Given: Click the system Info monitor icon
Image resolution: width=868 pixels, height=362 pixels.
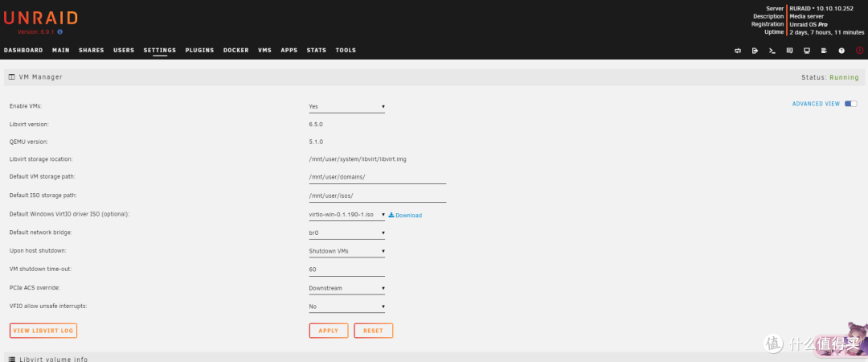Looking at the screenshot, I should point(807,51).
